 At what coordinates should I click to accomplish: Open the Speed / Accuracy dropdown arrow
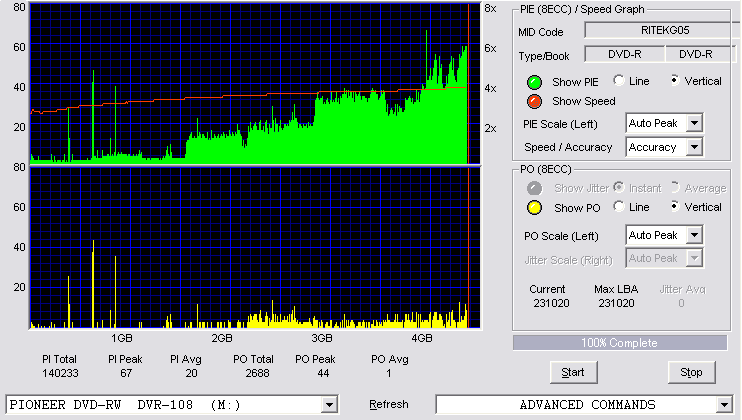[x=694, y=147]
